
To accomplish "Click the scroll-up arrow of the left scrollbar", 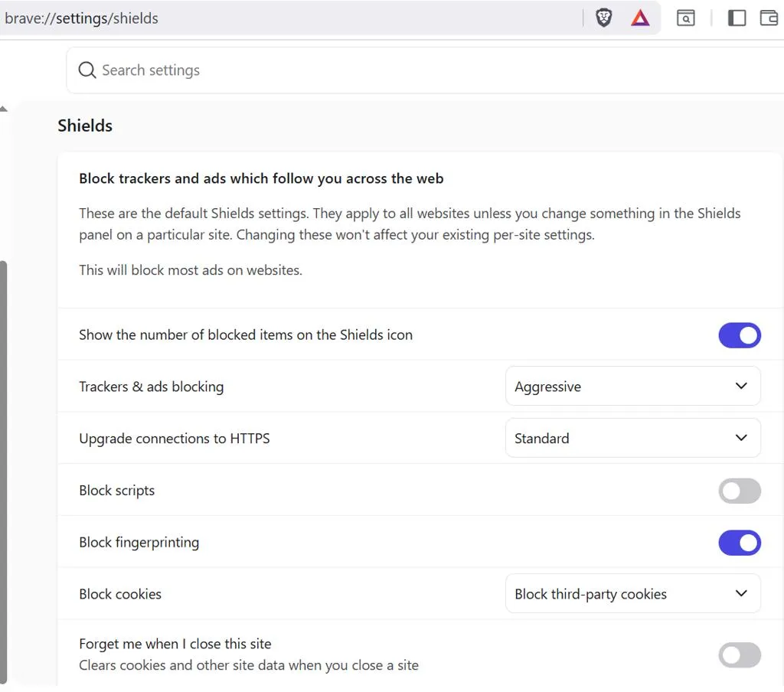I will (4, 109).
